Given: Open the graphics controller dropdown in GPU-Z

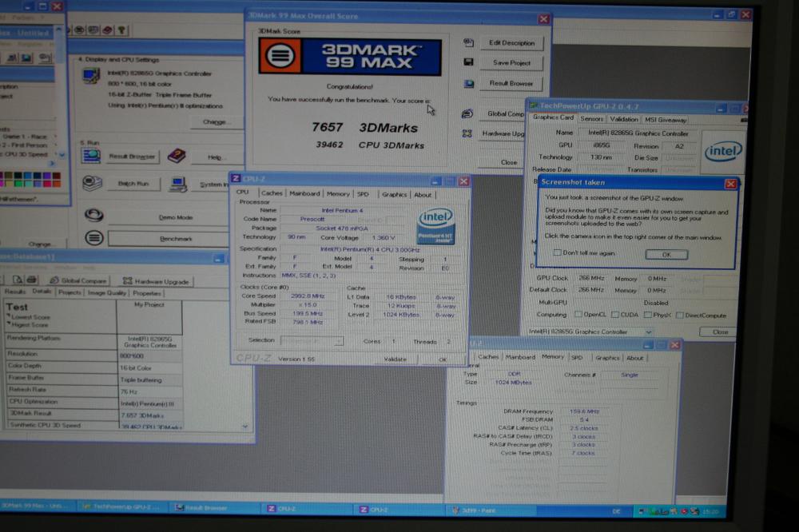Looking at the screenshot, I should point(649,332).
